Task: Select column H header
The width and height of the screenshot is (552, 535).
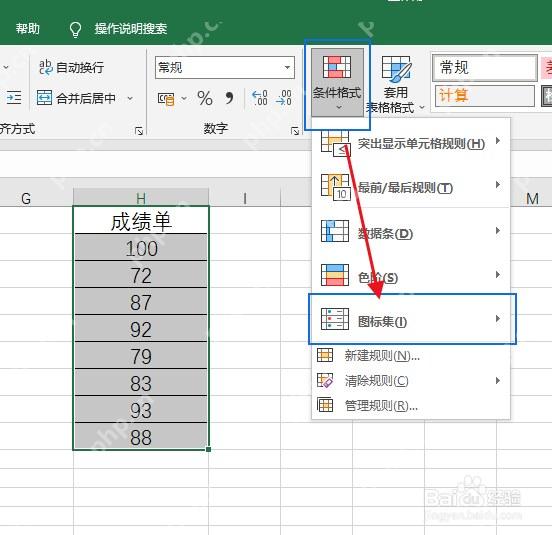Action: pyautogui.click(x=141, y=198)
